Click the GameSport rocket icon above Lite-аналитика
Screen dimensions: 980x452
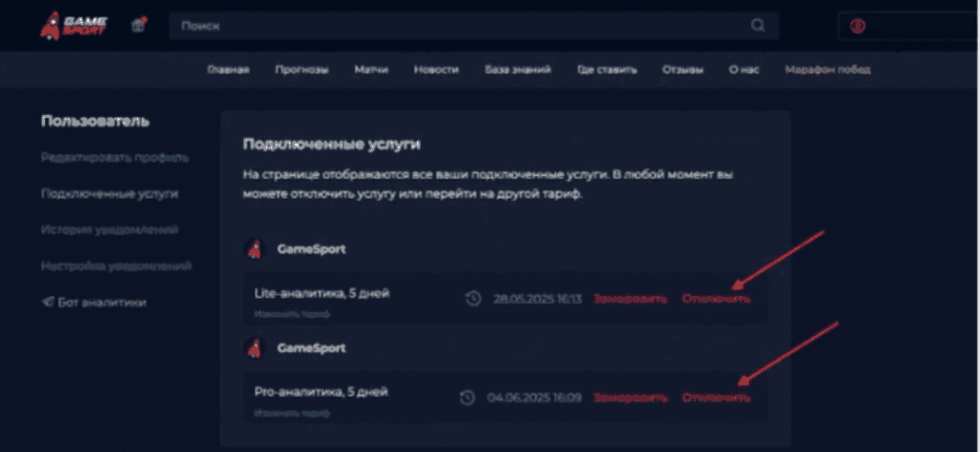click(x=254, y=249)
